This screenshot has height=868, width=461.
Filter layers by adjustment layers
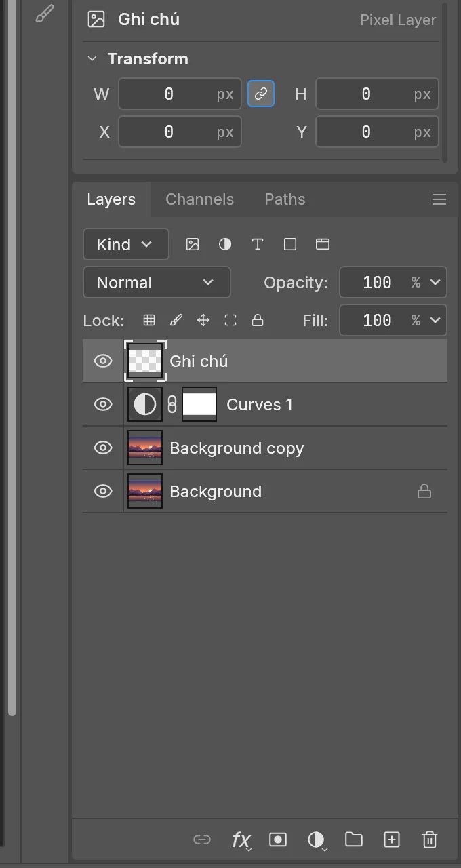tap(225, 244)
